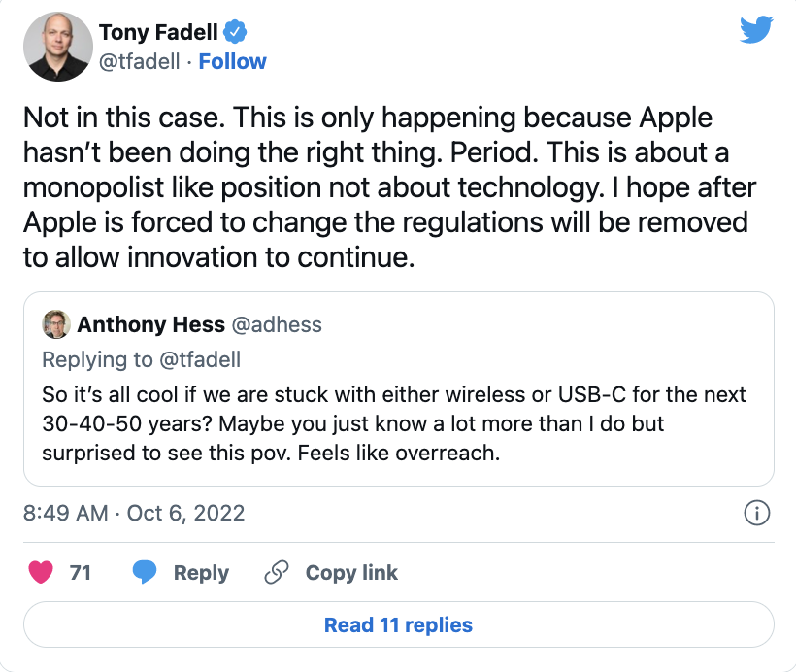
Task: Click the 71 likes count
Action: point(81,573)
